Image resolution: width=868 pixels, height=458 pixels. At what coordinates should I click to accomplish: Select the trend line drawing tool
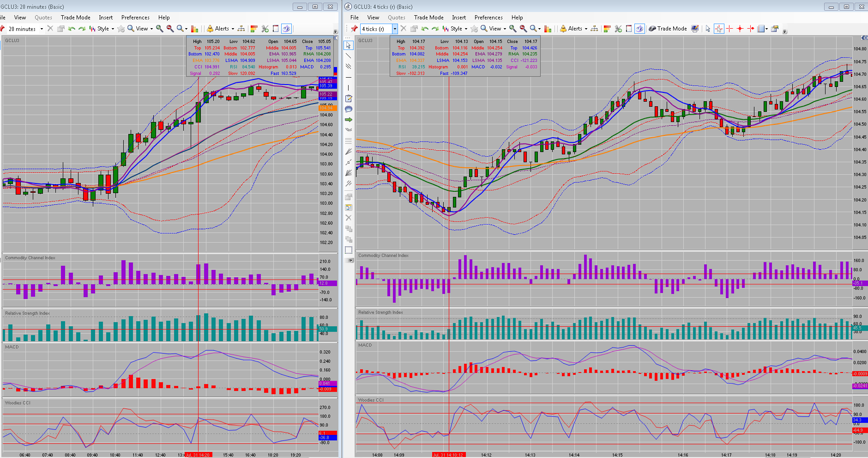click(349, 56)
